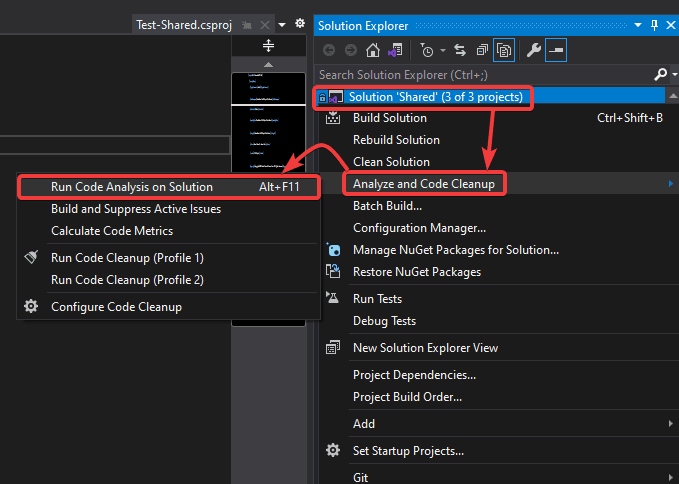Viewport: 679px width, 484px height.
Task: Click the Back navigation arrow in Solution Explorer
Action: tap(329, 51)
